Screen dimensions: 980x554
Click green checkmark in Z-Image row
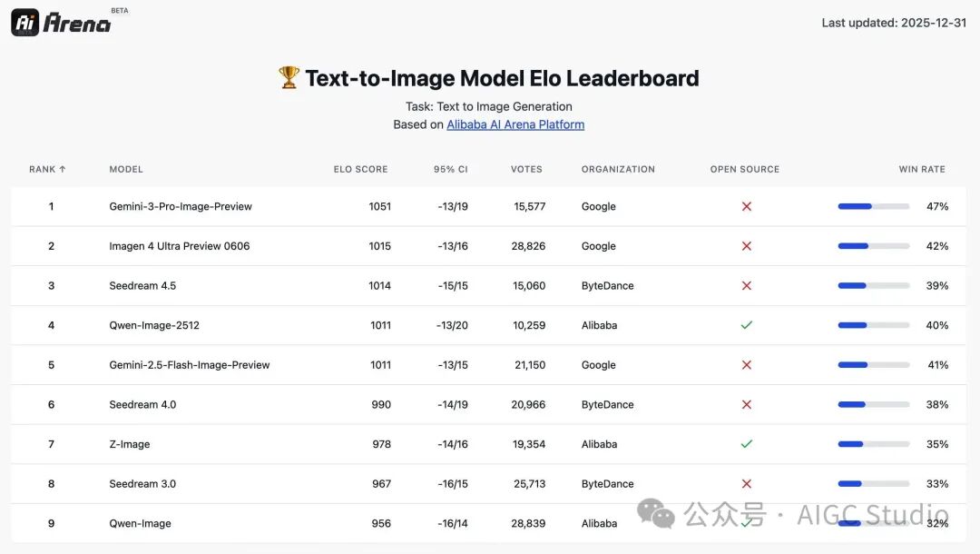coord(746,444)
